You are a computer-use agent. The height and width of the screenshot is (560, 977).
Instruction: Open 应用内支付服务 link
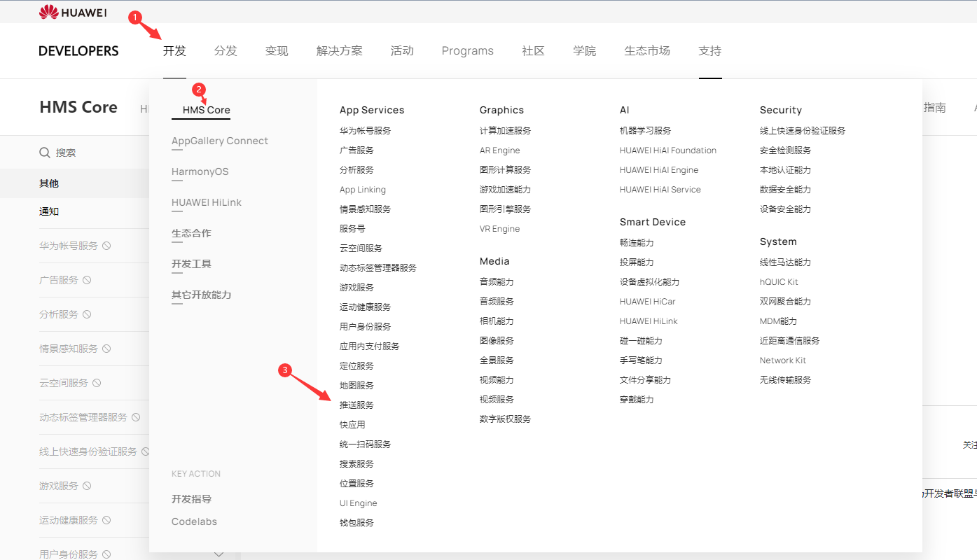coord(370,346)
